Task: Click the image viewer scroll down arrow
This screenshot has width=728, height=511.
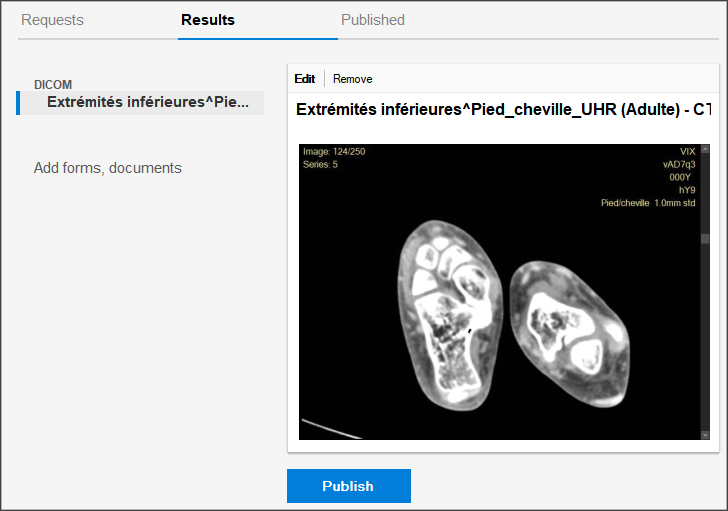Action: [x=704, y=435]
